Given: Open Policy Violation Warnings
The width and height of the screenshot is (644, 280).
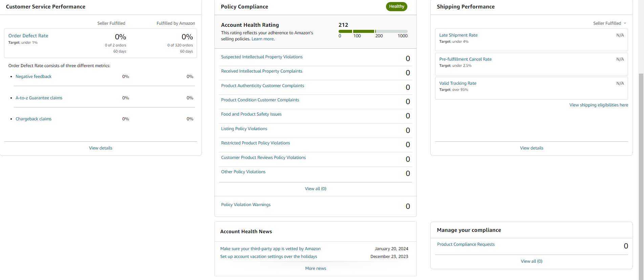Looking at the screenshot, I should (x=246, y=205).
